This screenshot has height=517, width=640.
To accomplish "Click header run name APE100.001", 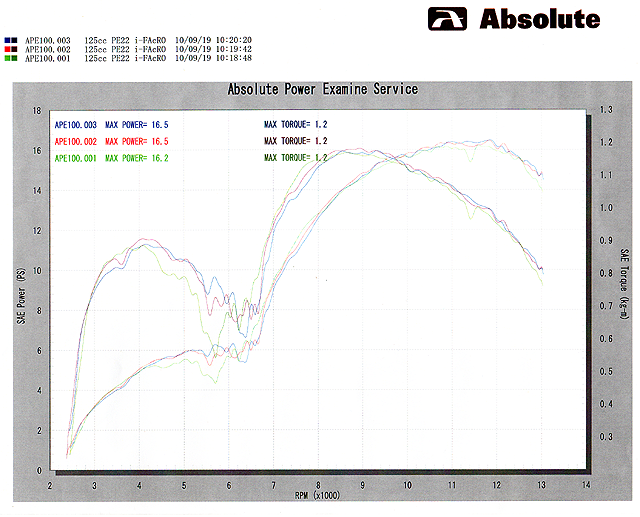I will [48, 58].
